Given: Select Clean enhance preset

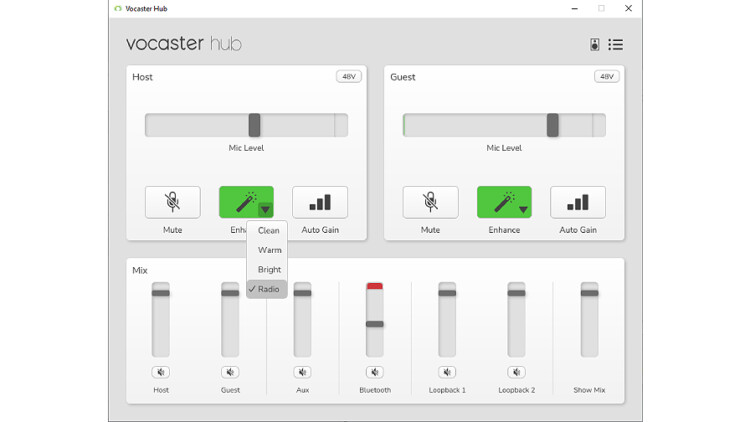Looking at the screenshot, I should [267, 231].
